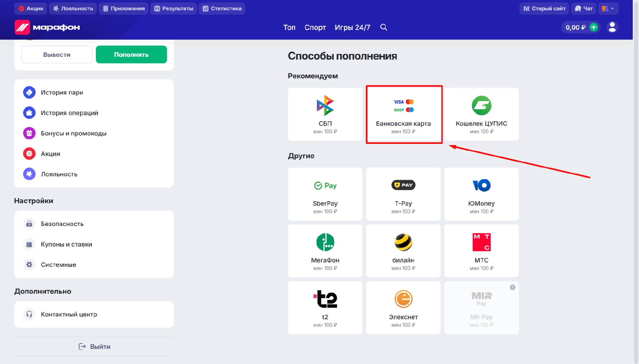Image resolution: width=639 pixels, height=364 pixels.
Task: Open the Спорт navigation tab
Action: 315,27
